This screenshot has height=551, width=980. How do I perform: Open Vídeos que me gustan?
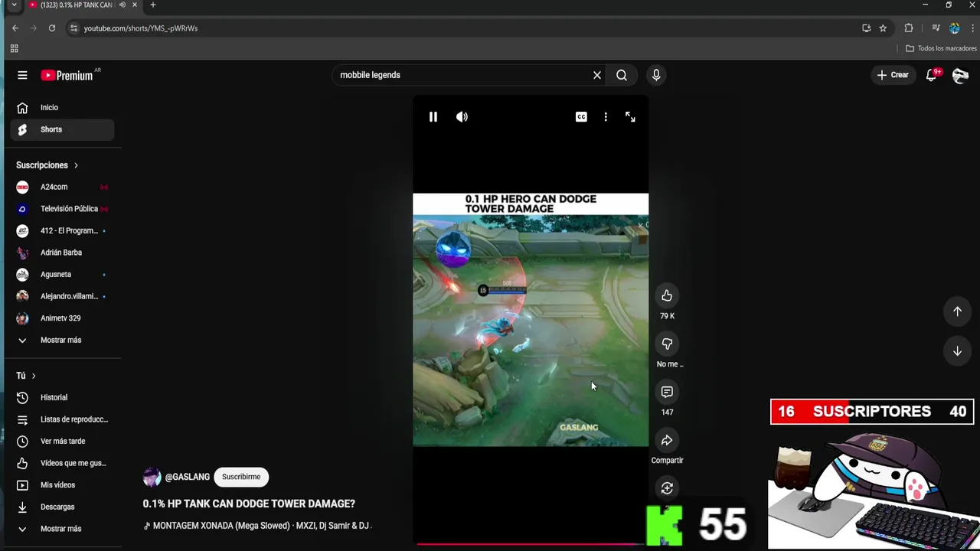62,463
